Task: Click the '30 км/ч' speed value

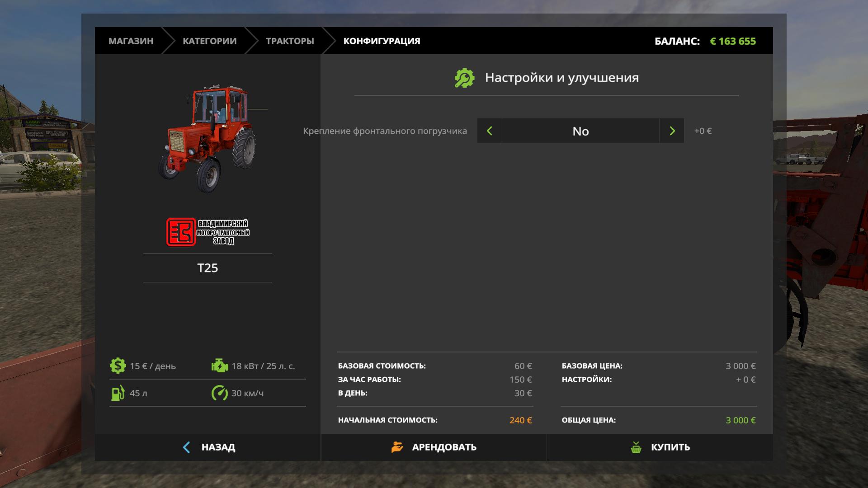Action: tap(247, 393)
